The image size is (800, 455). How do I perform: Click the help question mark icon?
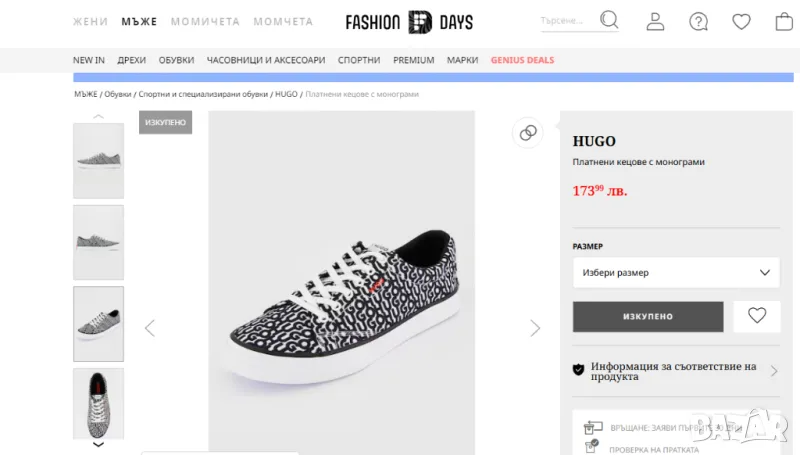point(698,21)
